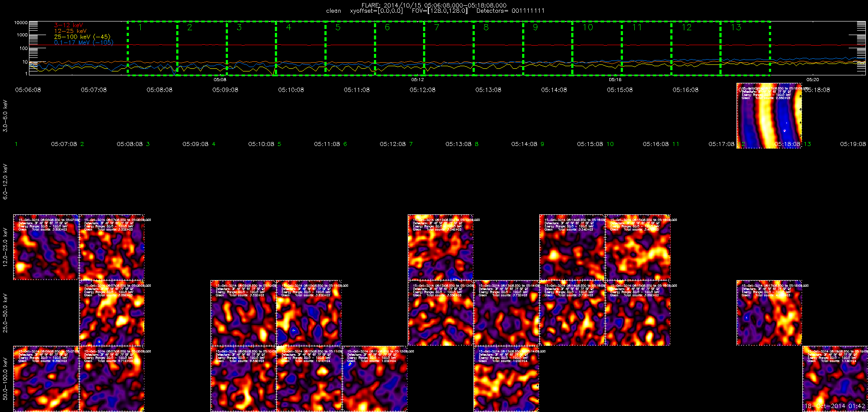The width and height of the screenshot is (868, 412).
Task: Select interval number 5 in the light curve
Action: tap(350, 48)
